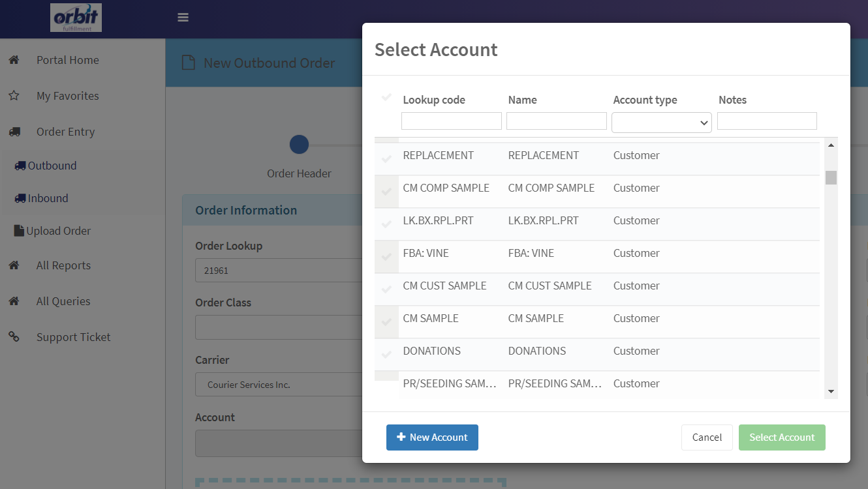The image size is (868, 489).
Task: Click the New Account button
Action: (x=432, y=437)
